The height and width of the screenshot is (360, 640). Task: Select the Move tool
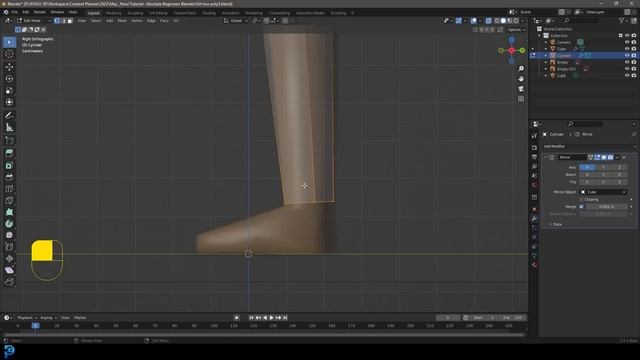[9, 67]
